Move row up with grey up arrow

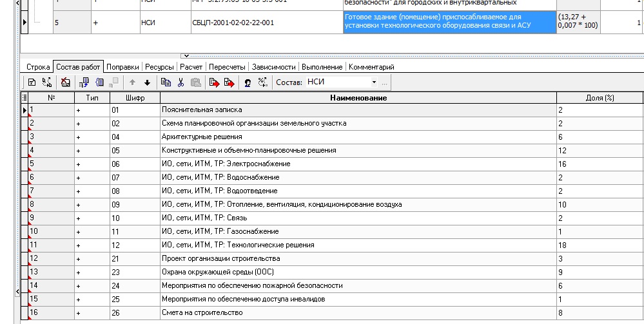tap(132, 82)
